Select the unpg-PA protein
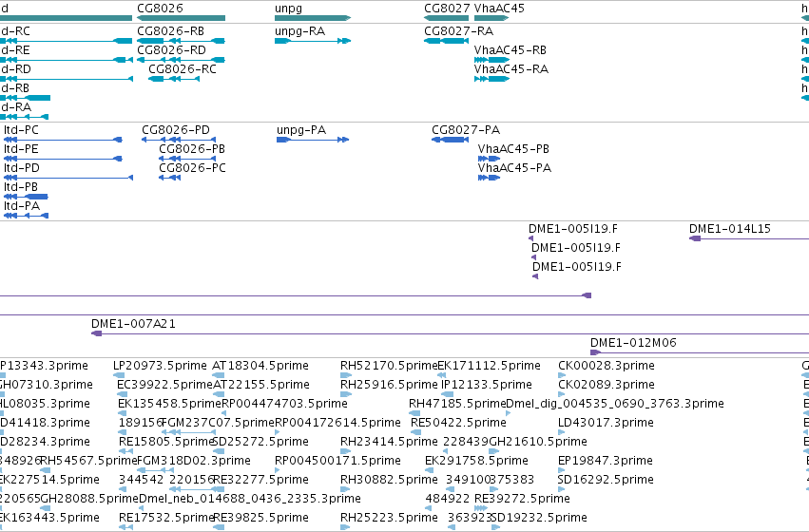809x532 pixels. pos(301,130)
